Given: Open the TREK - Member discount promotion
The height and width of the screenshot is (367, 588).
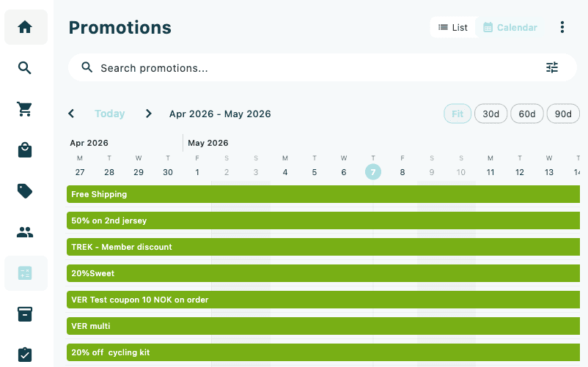Looking at the screenshot, I should point(323,247).
